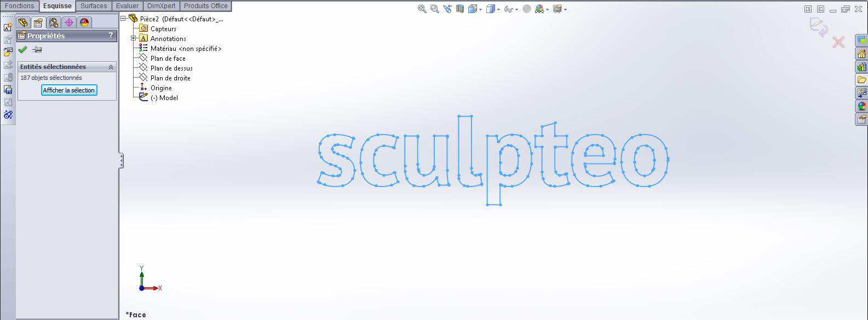Screen dimensions: 868x320
Task: Confirm with the green checkmark OK icon
Action: click(x=22, y=50)
